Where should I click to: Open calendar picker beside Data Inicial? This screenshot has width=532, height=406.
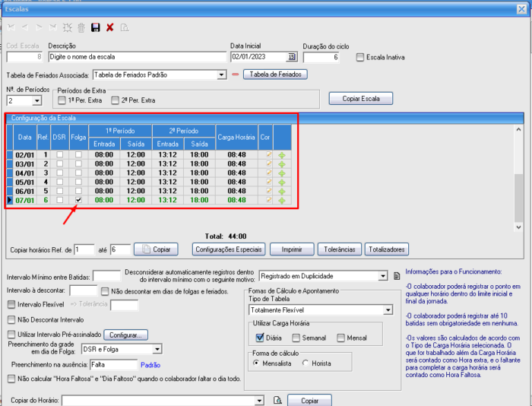pyautogui.click(x=292, y=57)
